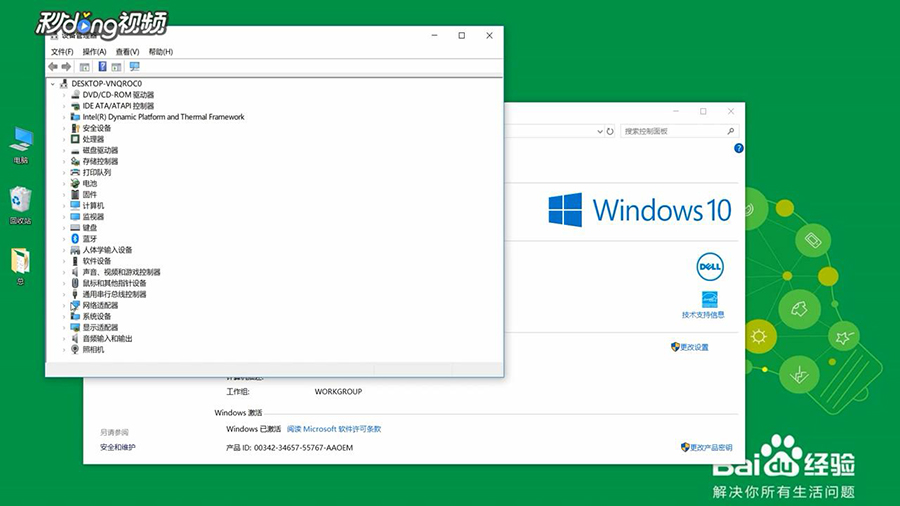The width and height of the screenshot is (900, 506).
Task: Select the '人体学输入设备' tree row text
Action: tap(107, 250)
